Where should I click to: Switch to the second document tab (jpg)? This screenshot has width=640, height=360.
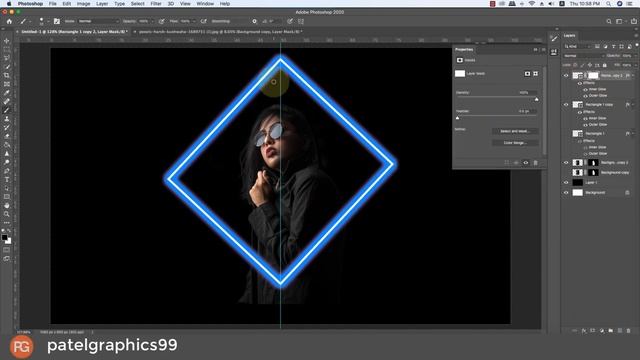click(220, 31)
